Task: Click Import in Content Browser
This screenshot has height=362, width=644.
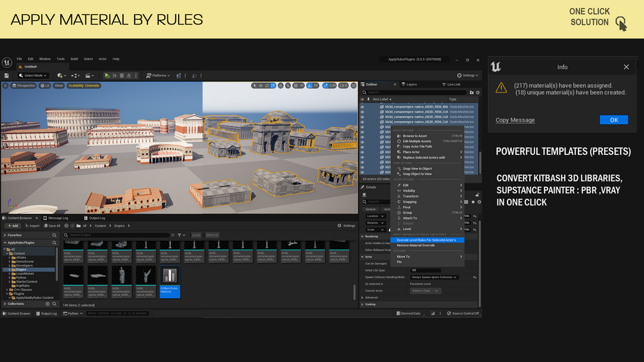Action: coord(32,226)
